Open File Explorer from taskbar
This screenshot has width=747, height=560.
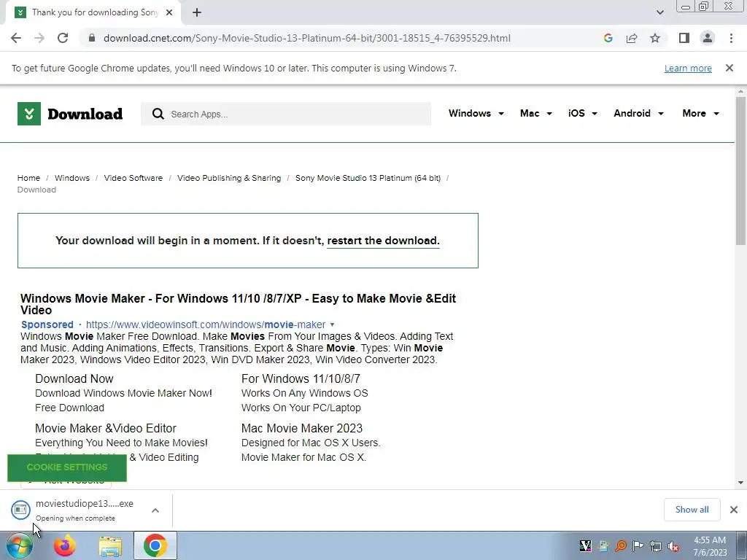tap(110, 546)
